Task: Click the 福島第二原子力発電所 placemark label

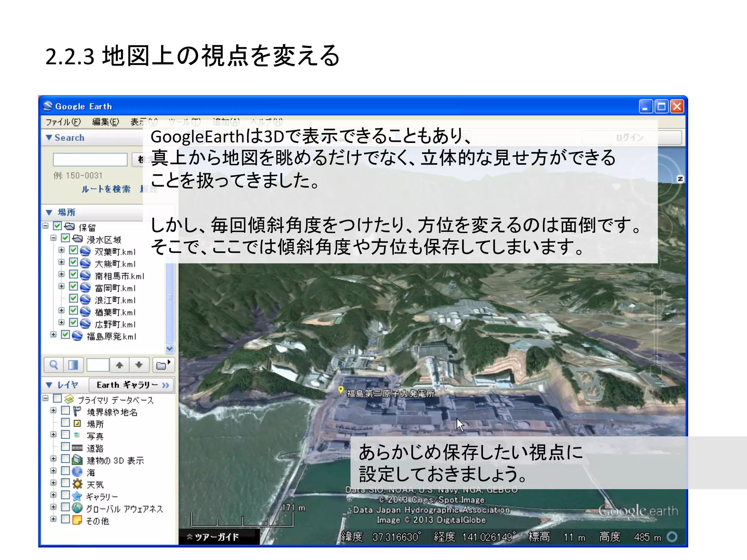Action: (x=390, y=393)
